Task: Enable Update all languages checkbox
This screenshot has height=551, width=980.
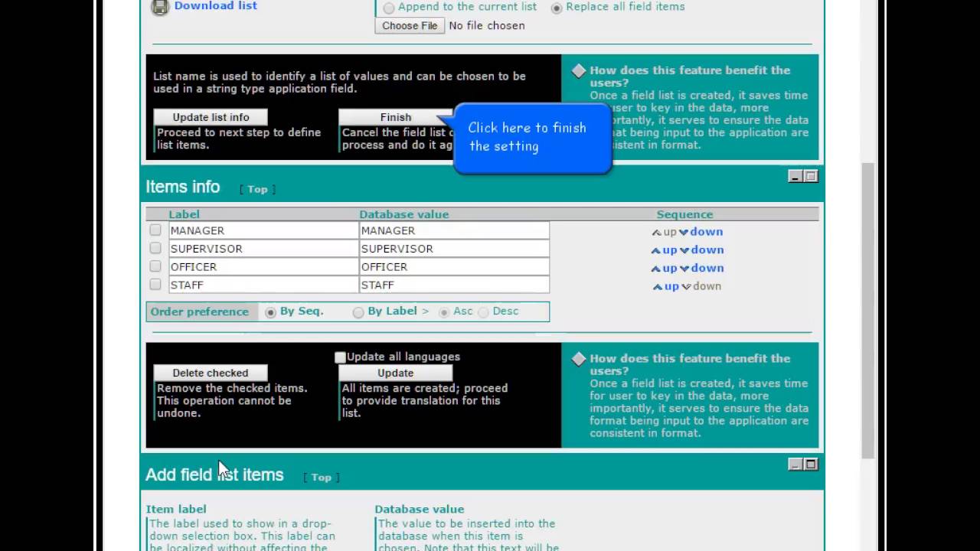Action: [x=340, y=357]
